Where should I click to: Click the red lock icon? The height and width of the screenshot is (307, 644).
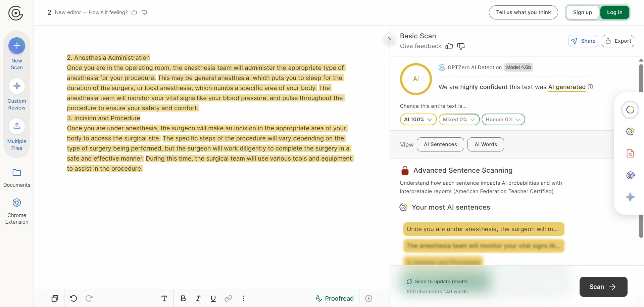pos(405,170)
